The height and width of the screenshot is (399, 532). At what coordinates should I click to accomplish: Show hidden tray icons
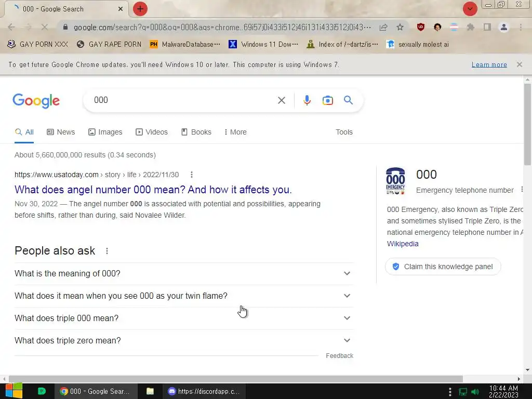click(x=450, y=392)
